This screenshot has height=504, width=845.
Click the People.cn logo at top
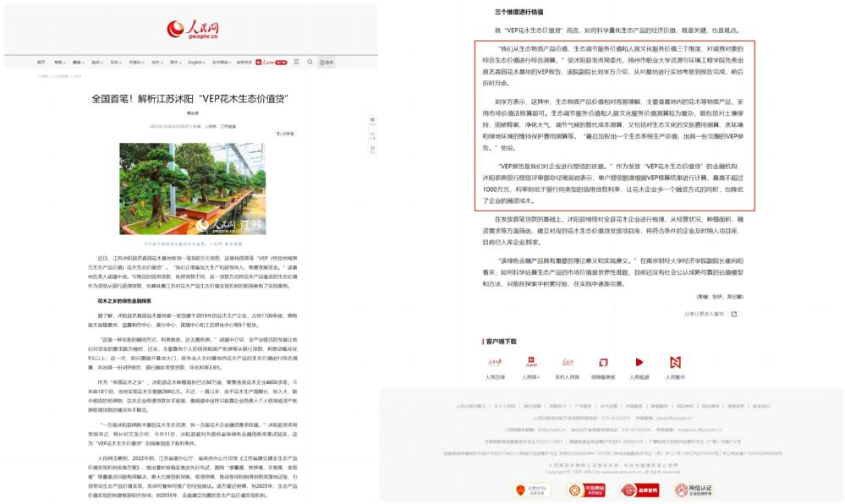(x=193, y=30)
